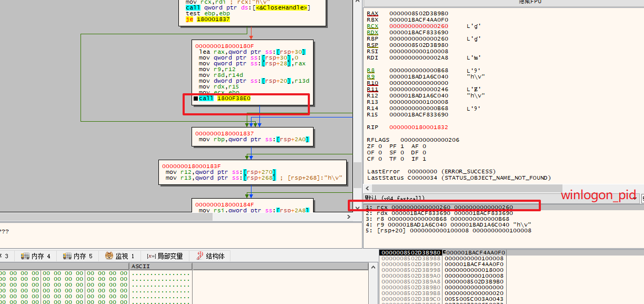Click the RDX register name

[373, 32]
